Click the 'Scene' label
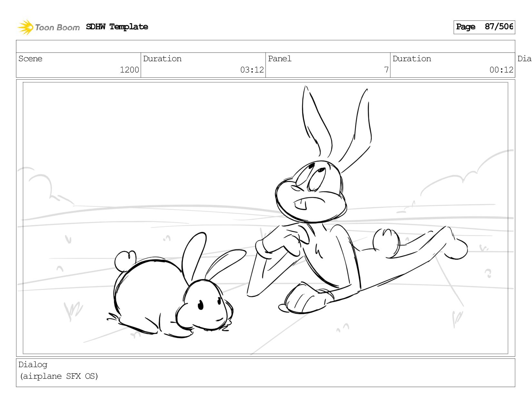 coord(30,59)
